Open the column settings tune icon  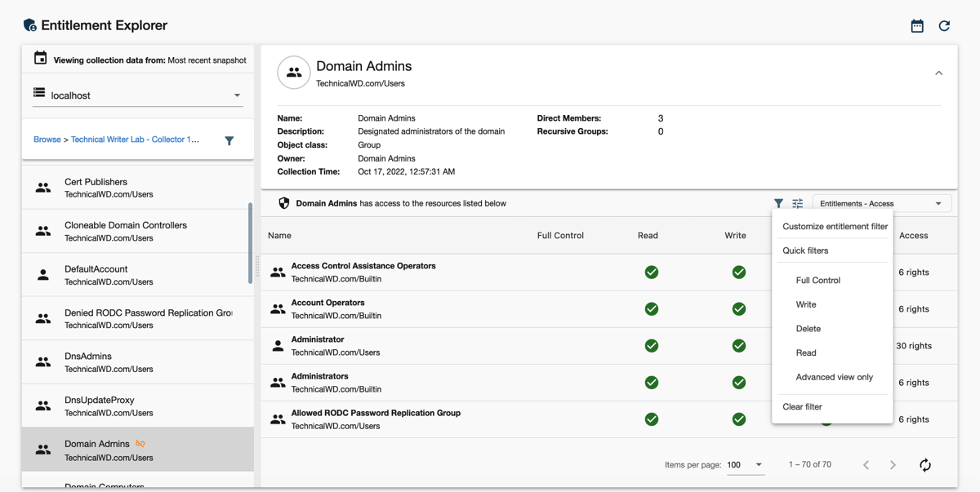tap(798, 203)
